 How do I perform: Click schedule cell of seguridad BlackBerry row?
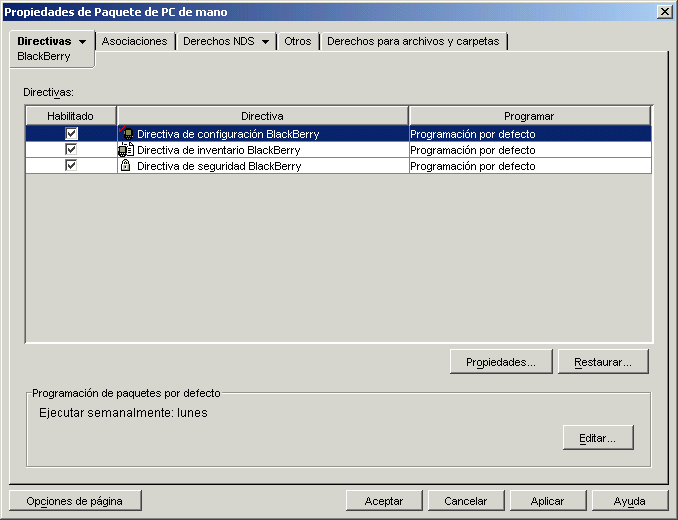tap(530, 166)
